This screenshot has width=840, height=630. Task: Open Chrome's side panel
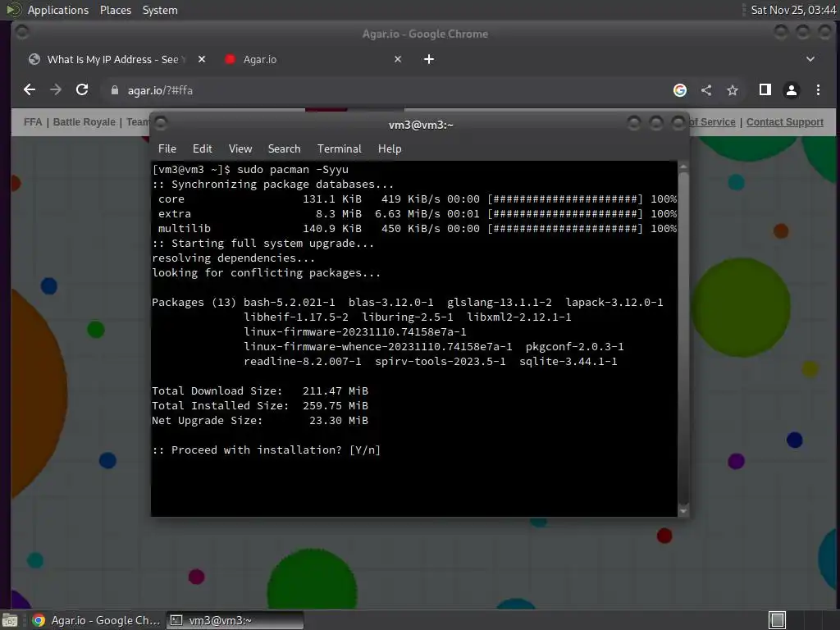click(765, 90)
